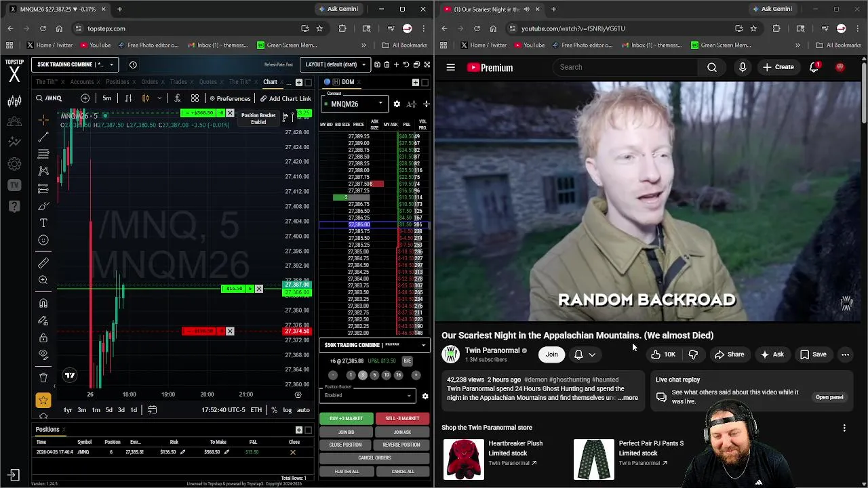The image size is (868, 488).
Task: Open the Fibonacci retracement tool group
Action: (43, 155)
